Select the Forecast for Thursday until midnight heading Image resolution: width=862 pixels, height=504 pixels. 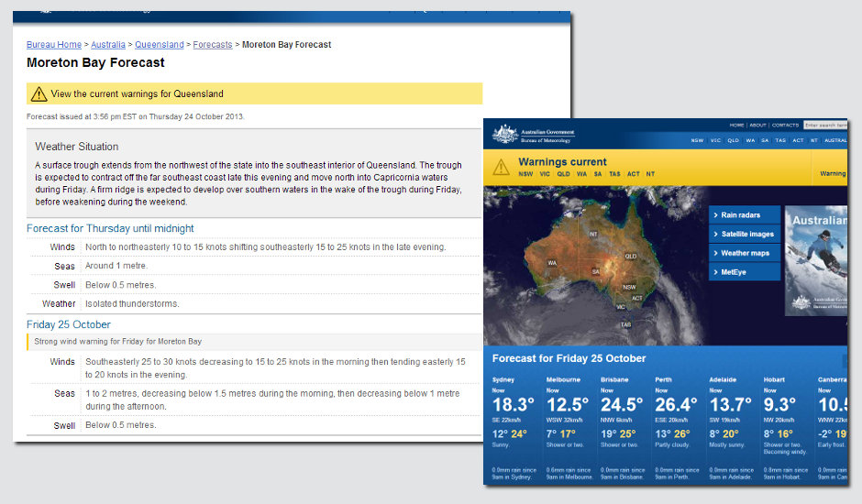pos(110,229)
